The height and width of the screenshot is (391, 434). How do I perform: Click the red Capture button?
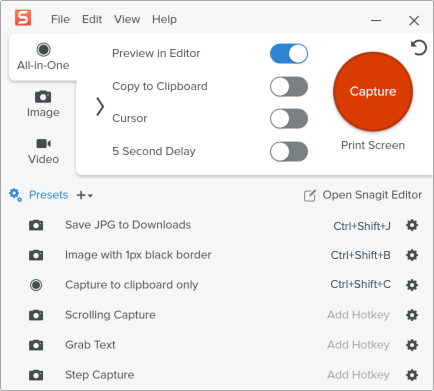(x=373, y=91)
